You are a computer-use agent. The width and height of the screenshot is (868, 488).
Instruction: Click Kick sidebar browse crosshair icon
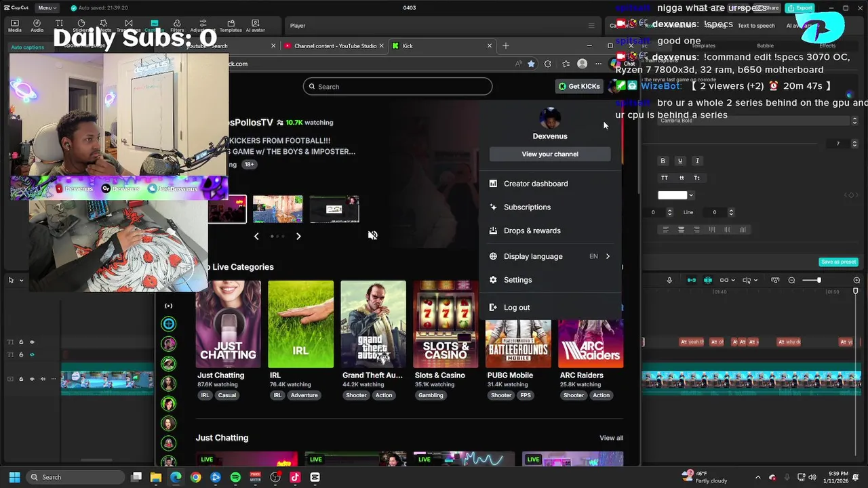click(x=169, y=324)
